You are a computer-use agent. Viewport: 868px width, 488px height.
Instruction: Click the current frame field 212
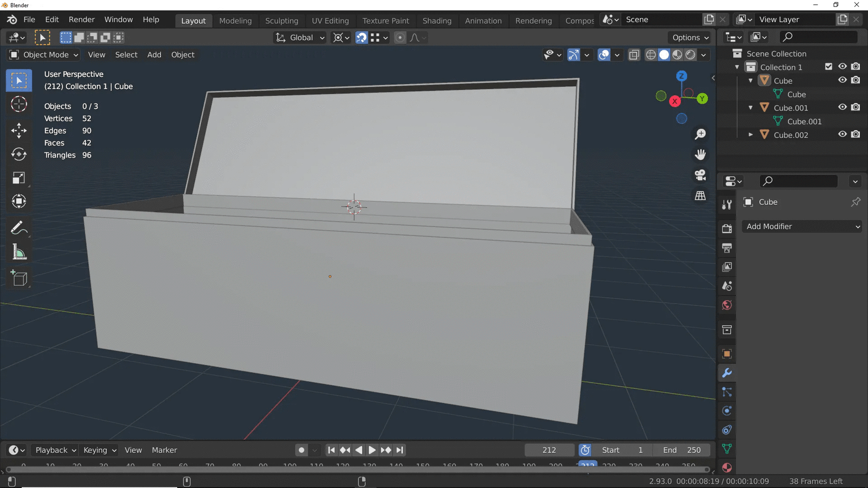tap(549, 450)
